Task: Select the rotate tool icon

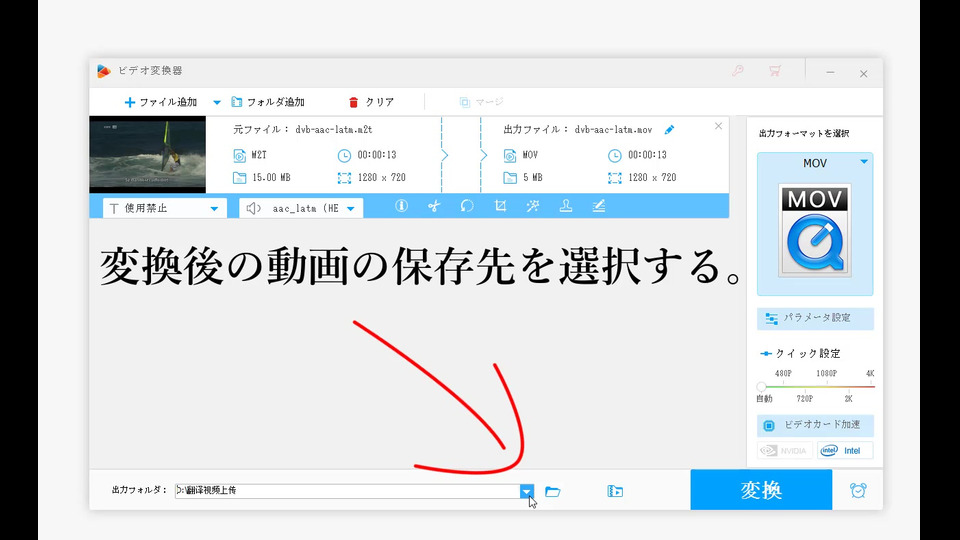Action: [467, 206]
